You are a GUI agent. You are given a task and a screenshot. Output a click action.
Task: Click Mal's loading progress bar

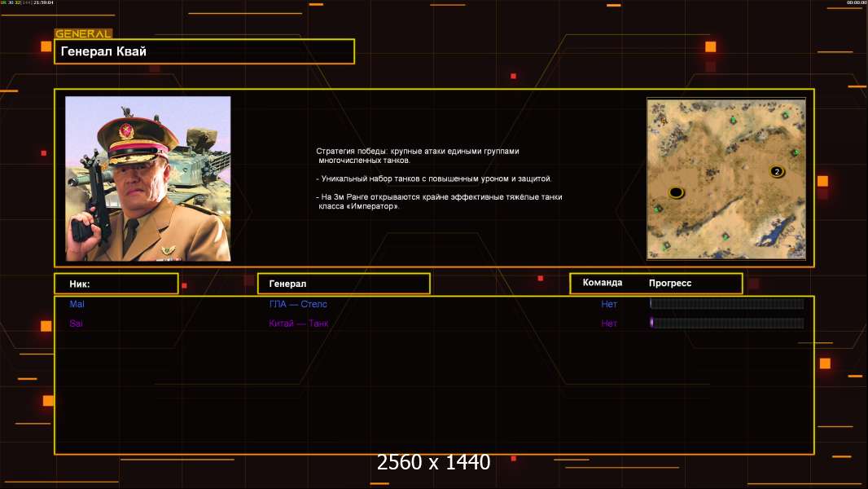[x=726, y=304]
